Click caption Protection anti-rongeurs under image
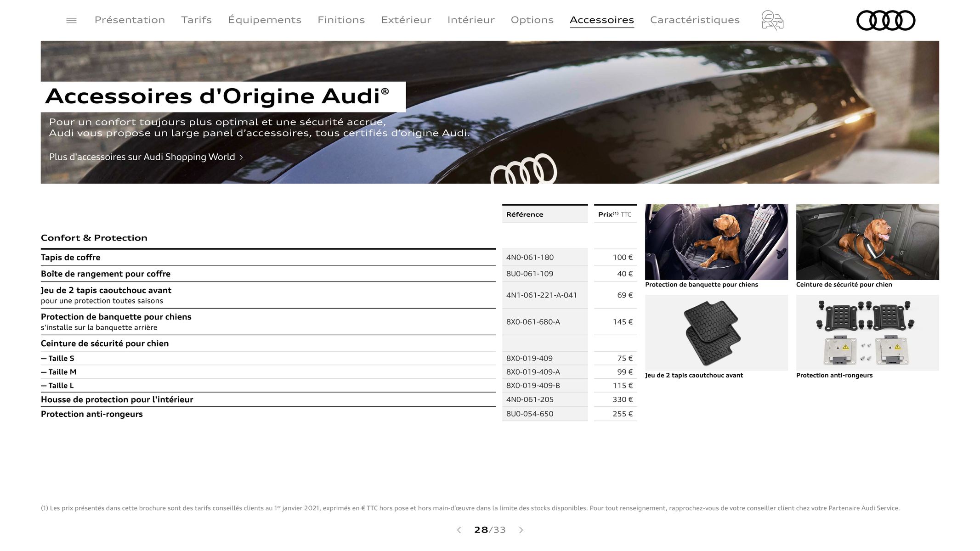980x551 pixels. tap(834, 376)
